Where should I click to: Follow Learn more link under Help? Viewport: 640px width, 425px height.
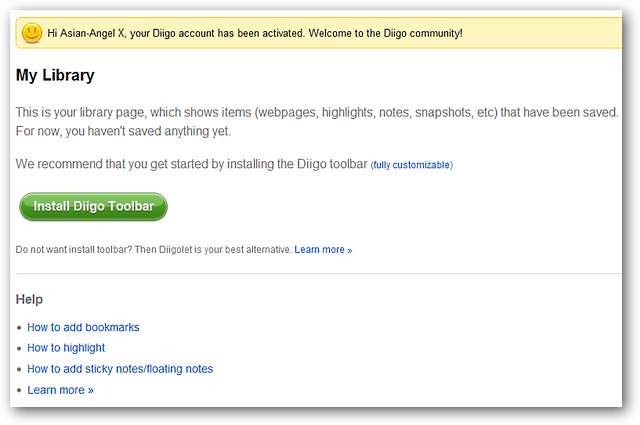(60, 390)
